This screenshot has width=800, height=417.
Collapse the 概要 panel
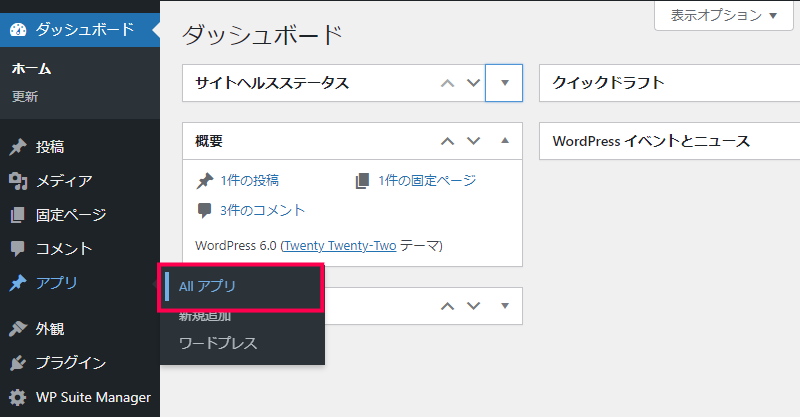pos(505,141)
